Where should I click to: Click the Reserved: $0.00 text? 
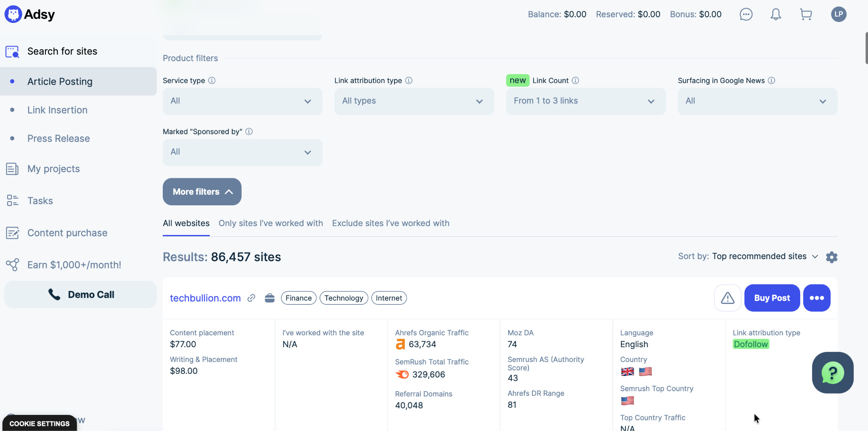click(x=628, y=14)
